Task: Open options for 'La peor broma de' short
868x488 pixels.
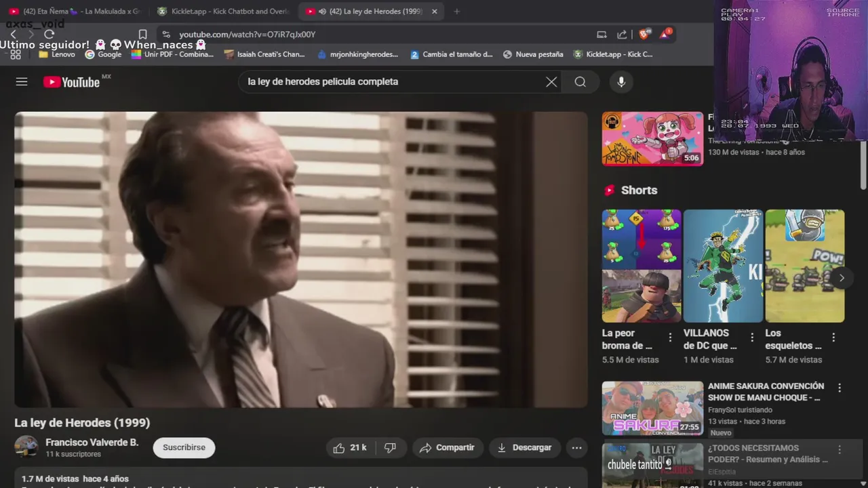Action: click(x=670, y=338)
